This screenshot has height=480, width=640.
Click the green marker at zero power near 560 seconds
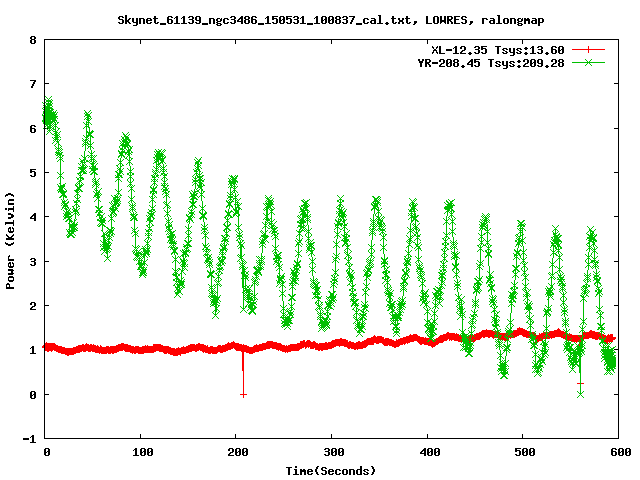(x=580, y=394)
